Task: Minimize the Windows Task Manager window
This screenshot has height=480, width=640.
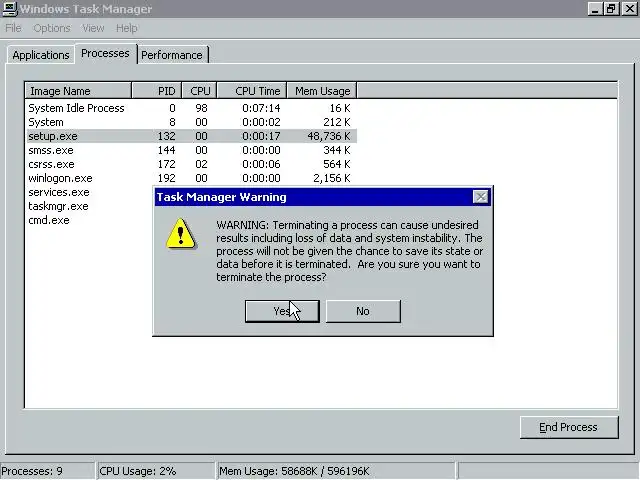Action: (596, 9)
